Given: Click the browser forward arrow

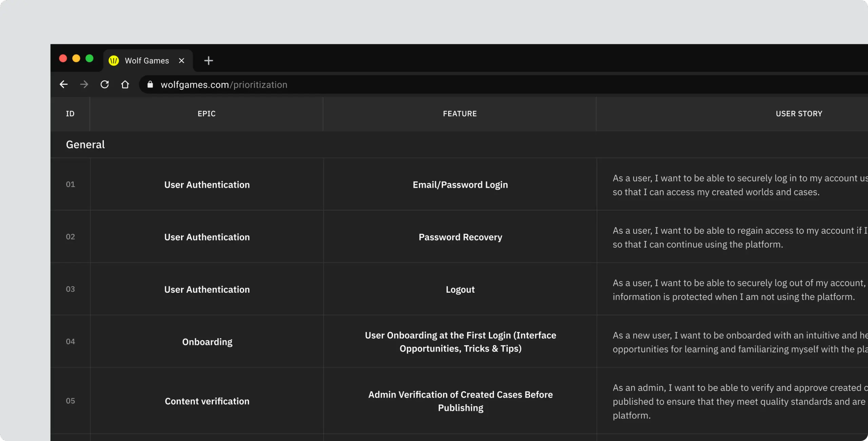Looking at the screenshot, I should [84, 84].
